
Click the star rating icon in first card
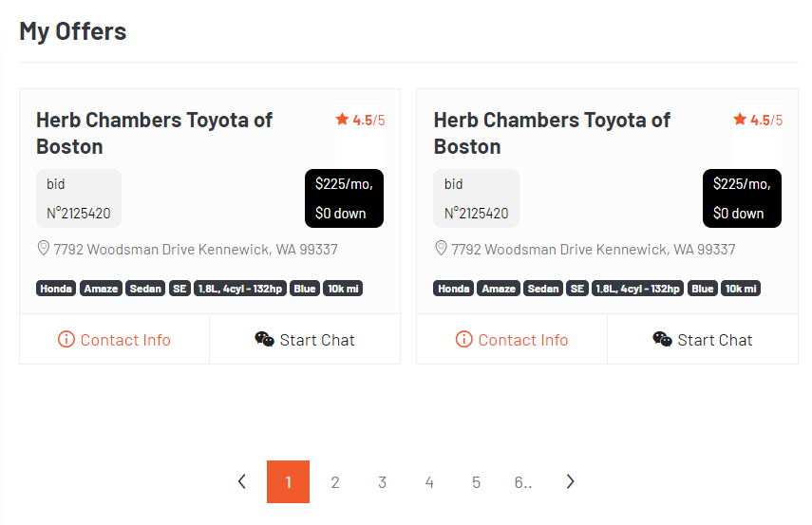pos(342,120)
